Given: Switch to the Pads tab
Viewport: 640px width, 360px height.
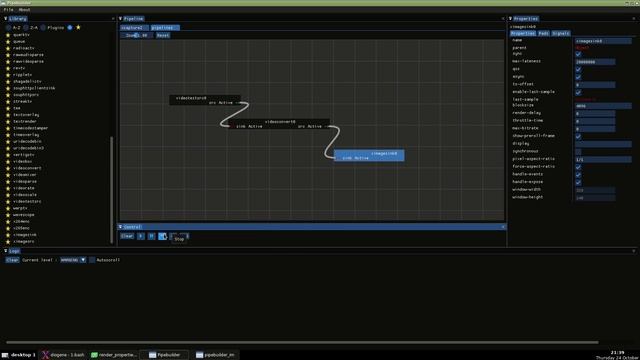Looking at the screenshot, I should pos(543,33).
